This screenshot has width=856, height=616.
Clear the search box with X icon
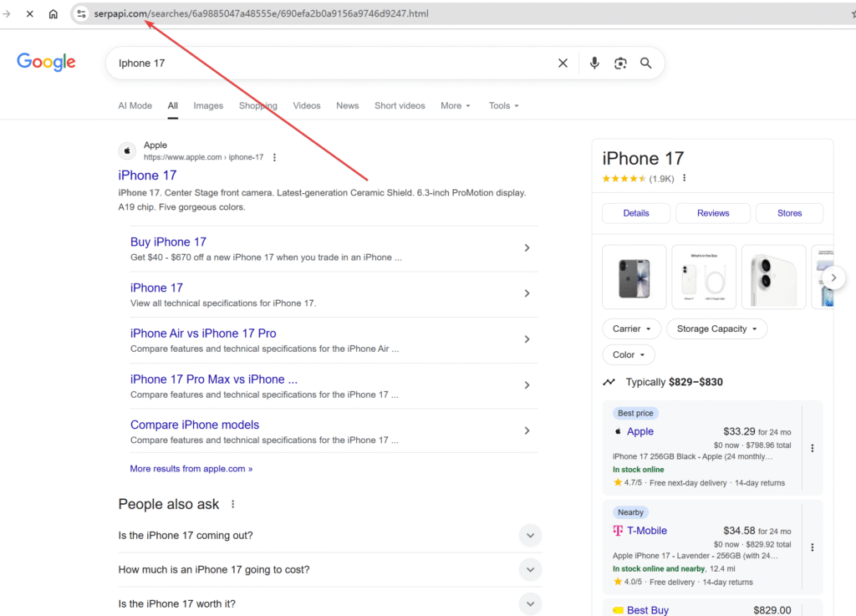coord(563,64)
